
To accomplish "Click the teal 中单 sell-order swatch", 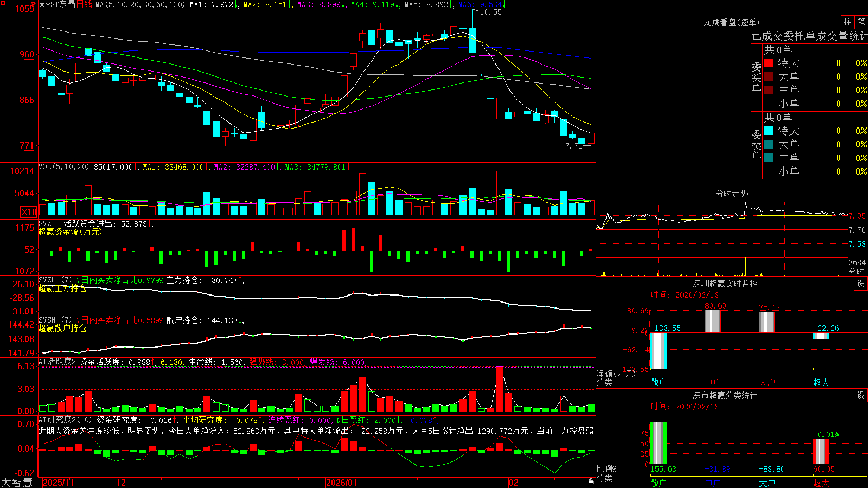I will 768,158.
